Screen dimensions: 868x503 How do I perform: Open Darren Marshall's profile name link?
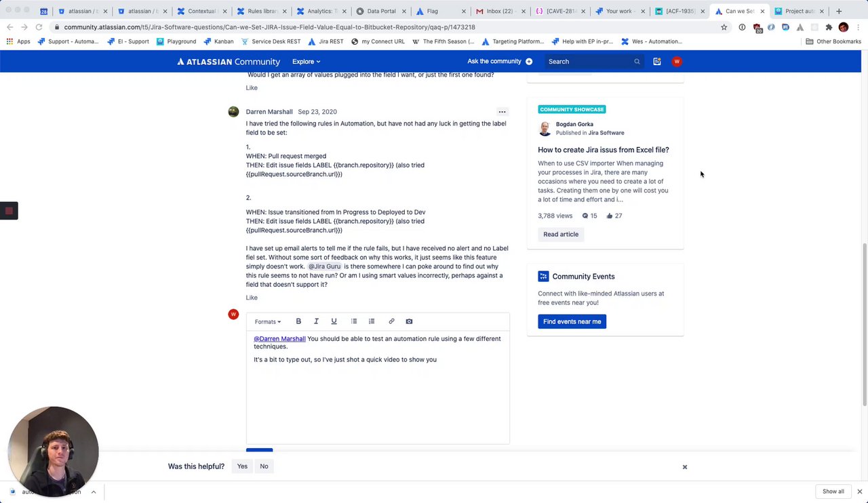269,112
